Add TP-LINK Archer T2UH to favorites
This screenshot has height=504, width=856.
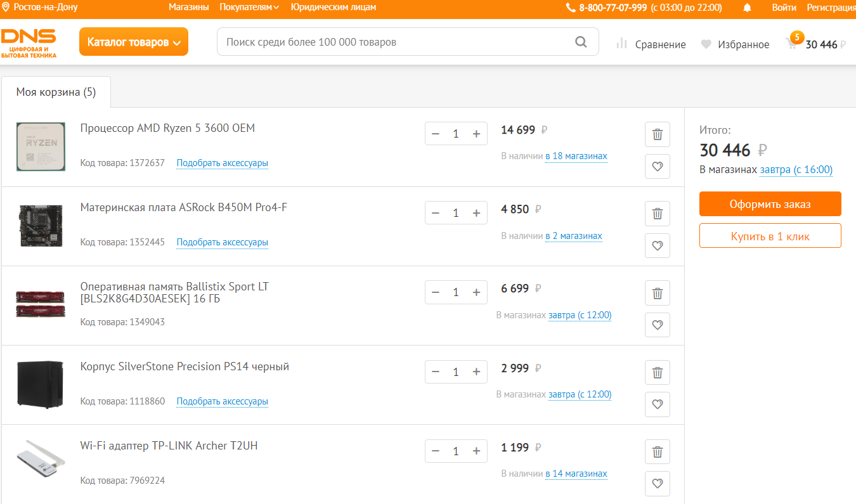pos(658,484)
